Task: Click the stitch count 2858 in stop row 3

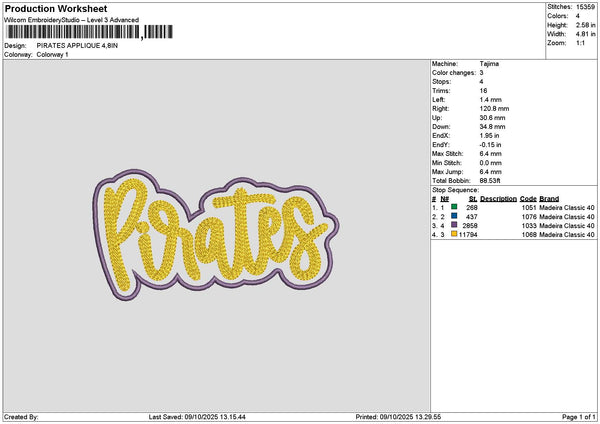Action: point(470,225)
